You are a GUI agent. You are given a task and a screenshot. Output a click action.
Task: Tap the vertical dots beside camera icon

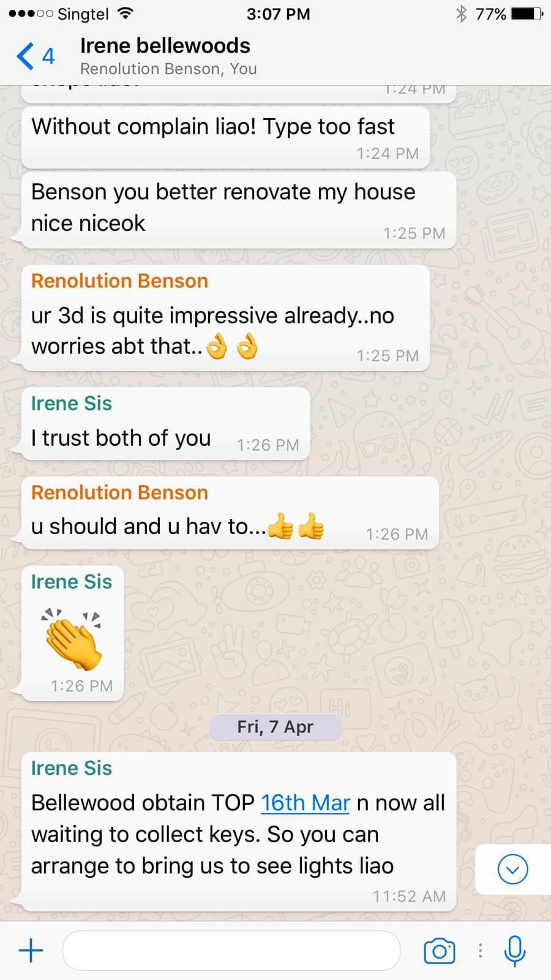(x=480, y=951)
